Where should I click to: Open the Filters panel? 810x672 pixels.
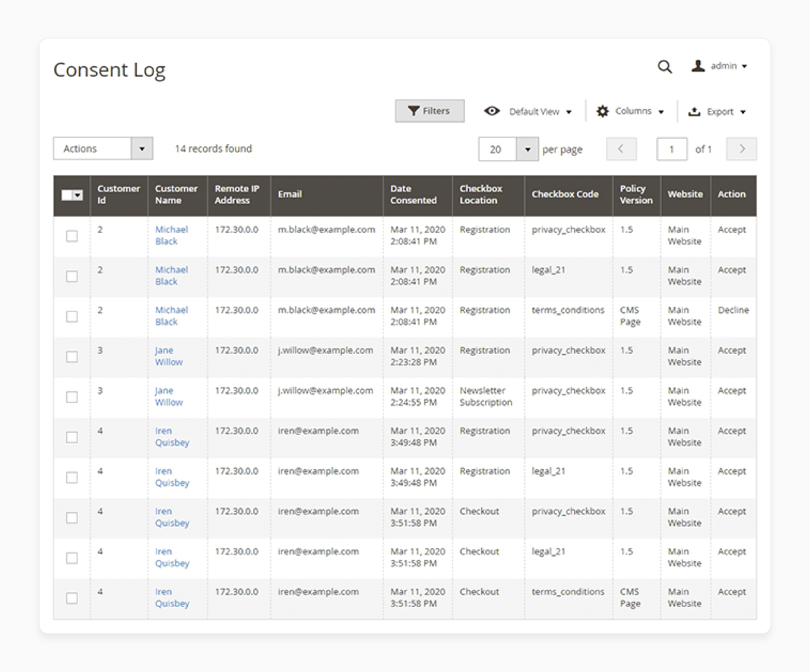tap(430, 111)
